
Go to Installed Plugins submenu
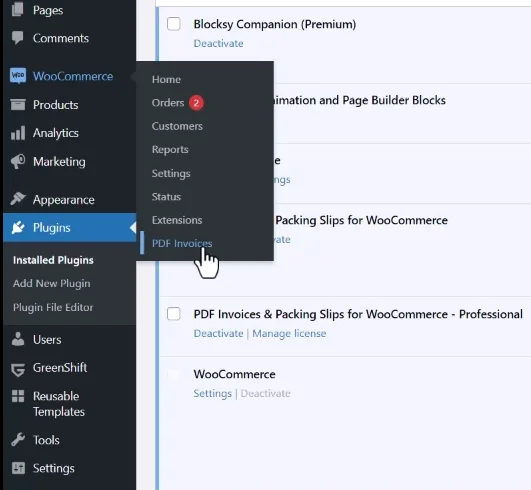(53, 260)
